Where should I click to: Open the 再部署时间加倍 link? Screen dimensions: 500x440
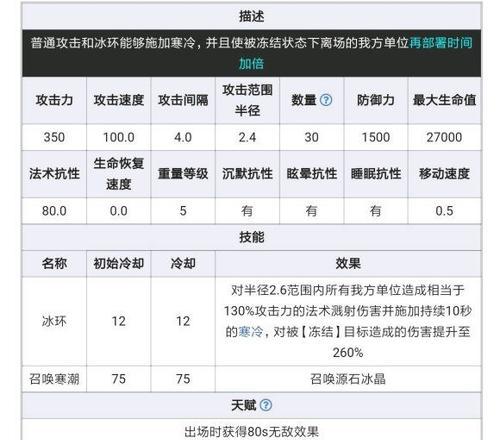[356, 53]
